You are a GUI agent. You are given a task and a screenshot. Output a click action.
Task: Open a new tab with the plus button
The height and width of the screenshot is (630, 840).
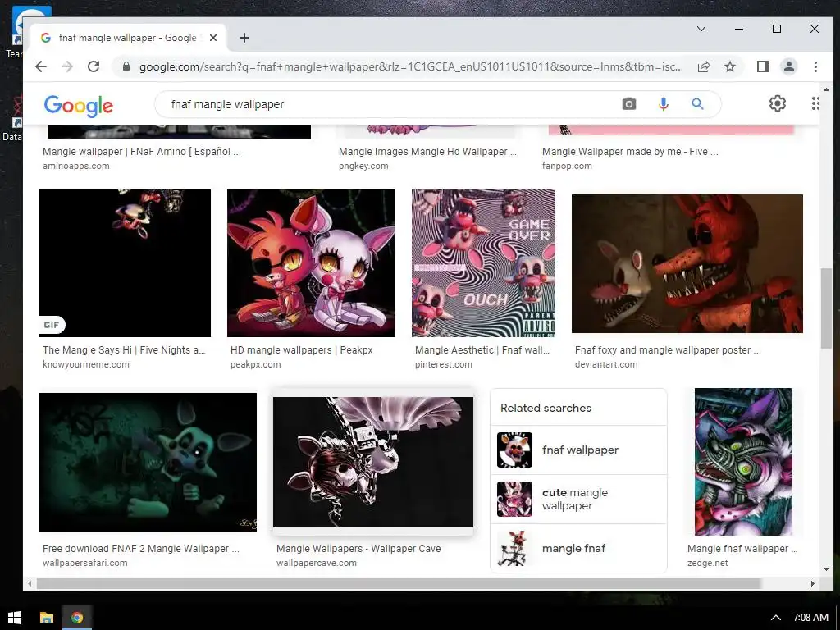244,38
